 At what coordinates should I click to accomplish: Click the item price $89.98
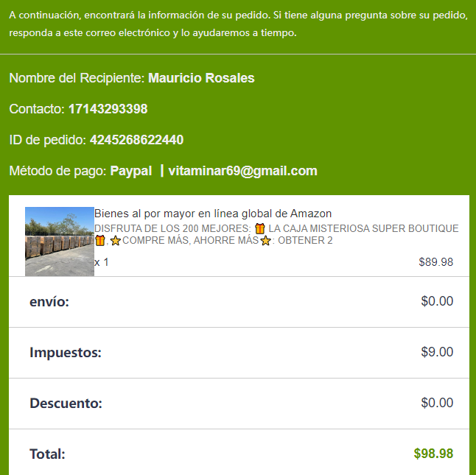tap(436, 262)
